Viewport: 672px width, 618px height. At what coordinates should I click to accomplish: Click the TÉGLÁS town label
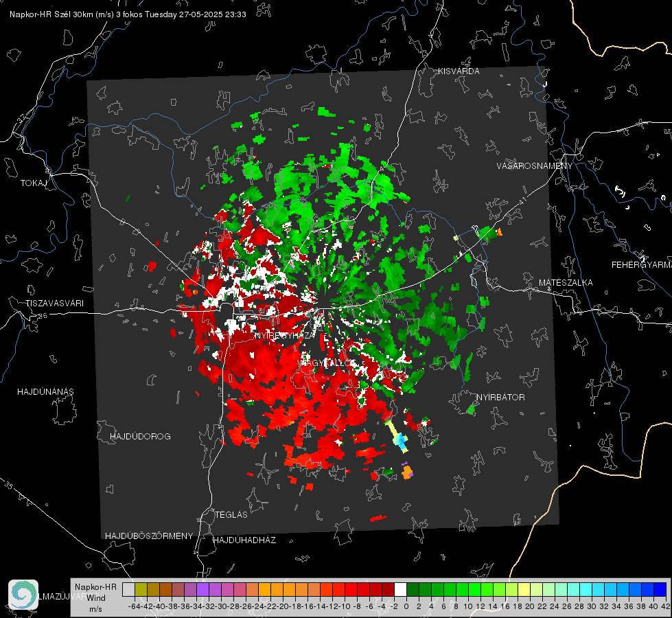231,515
